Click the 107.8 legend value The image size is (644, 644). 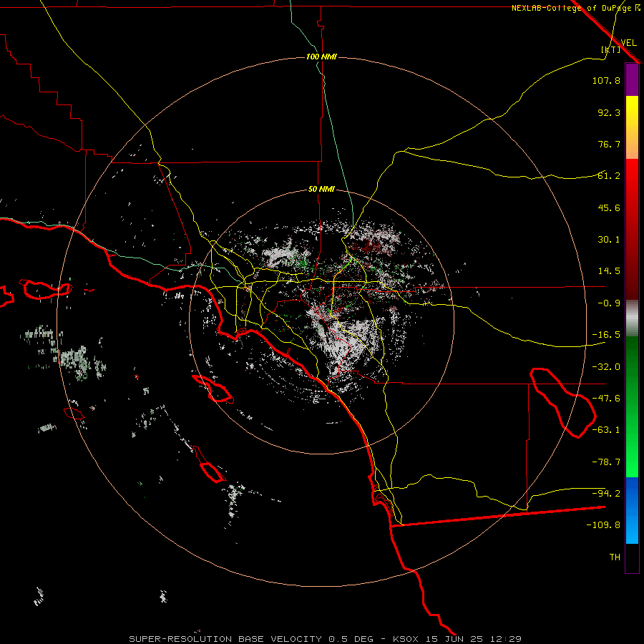[x=606, y=80]
